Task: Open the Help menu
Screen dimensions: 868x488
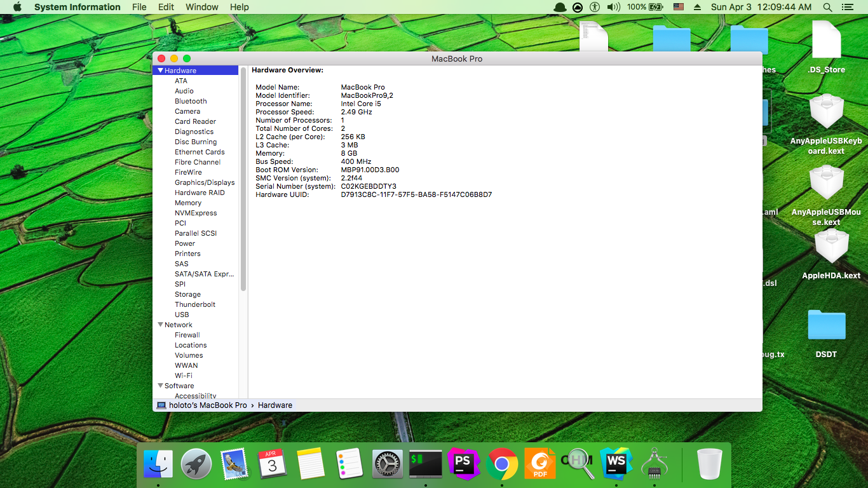Action: (x=240, y=7)
